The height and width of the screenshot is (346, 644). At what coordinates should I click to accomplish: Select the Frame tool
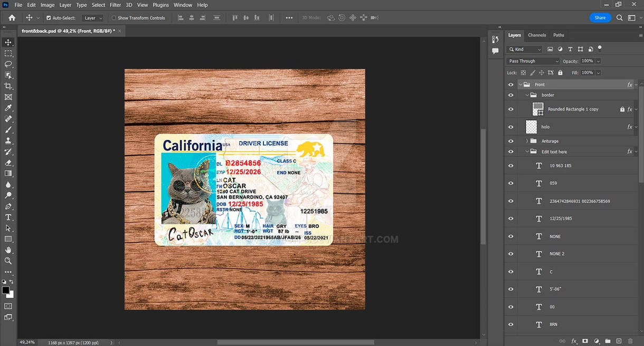(x=8, y=97)
